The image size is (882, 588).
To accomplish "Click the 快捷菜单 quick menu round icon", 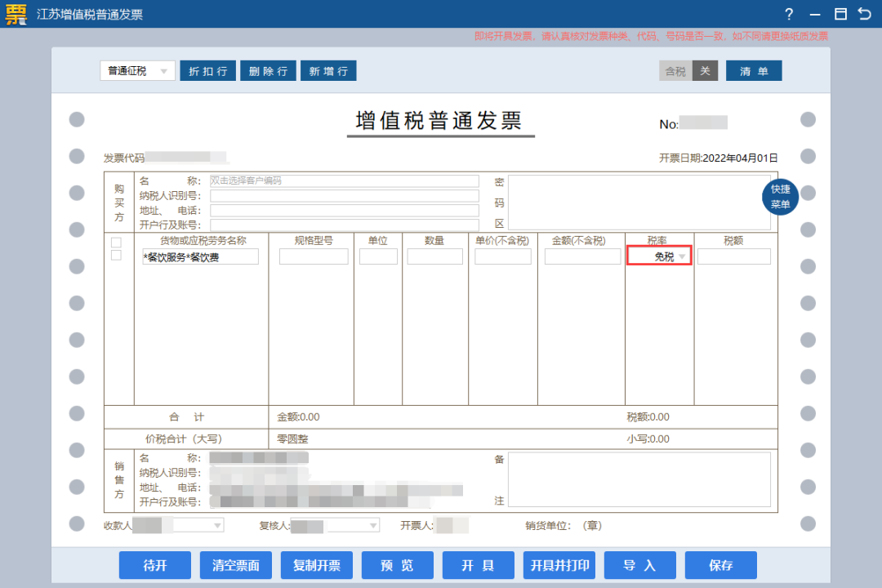I will point(779,197).
